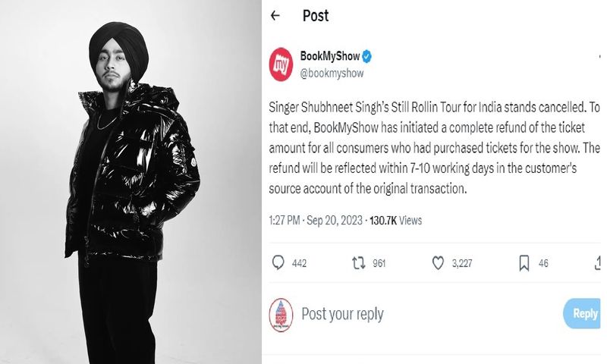Open the 130.7K Views count
This screenshot has width=607, height=364.
tap(395, 221)
